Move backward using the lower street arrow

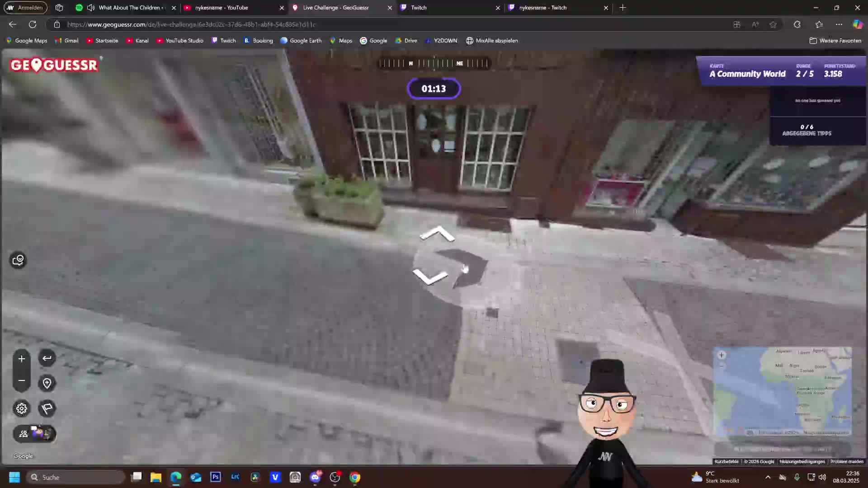coord(430,277)
